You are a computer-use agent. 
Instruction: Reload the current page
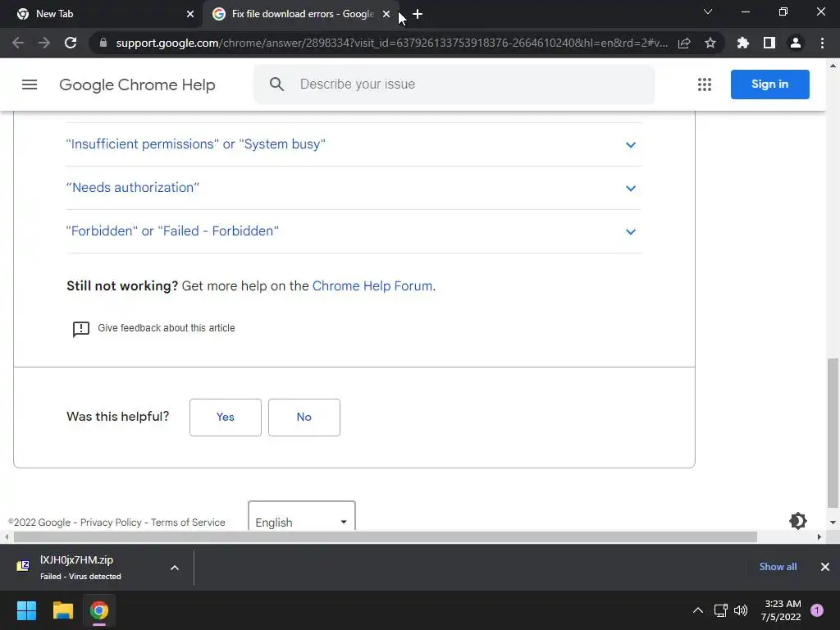71,43
